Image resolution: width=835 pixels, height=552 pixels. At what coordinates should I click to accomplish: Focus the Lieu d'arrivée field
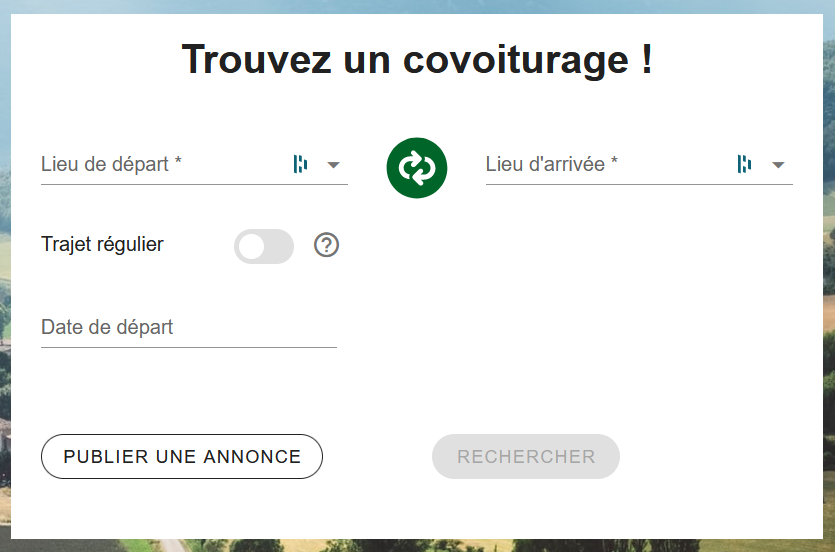pos(607,164)
